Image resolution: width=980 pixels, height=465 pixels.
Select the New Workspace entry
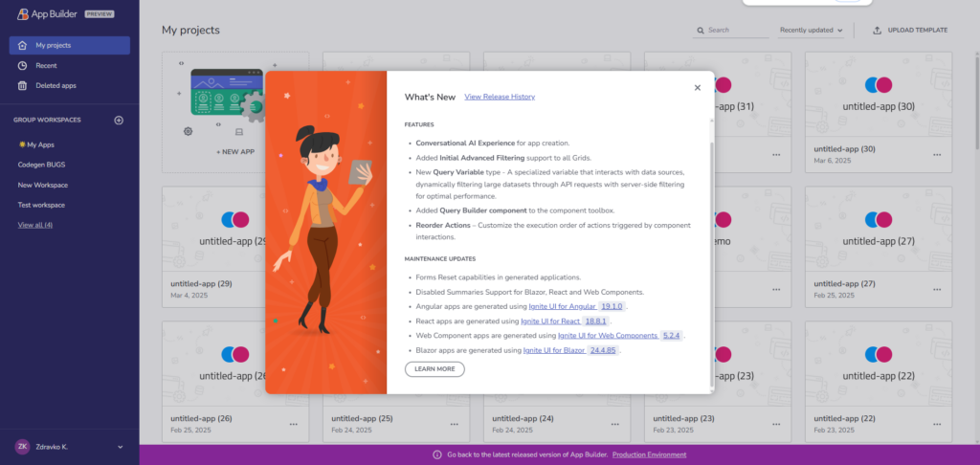click(42, 185)
